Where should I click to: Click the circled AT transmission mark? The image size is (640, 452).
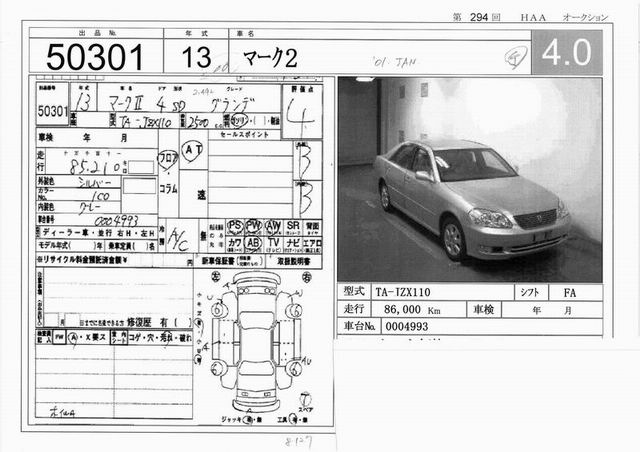[x=192, y=150]
